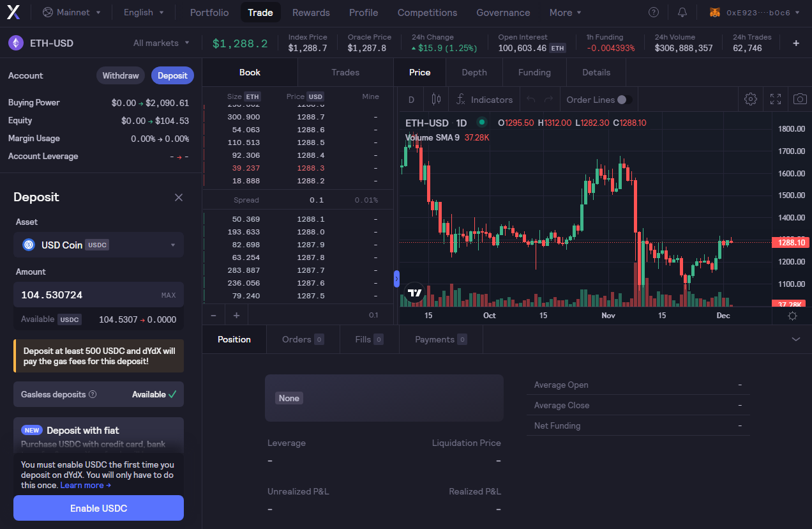The image size is (812, 529).
Task: Open the Profile page
Action: [363, 12]
